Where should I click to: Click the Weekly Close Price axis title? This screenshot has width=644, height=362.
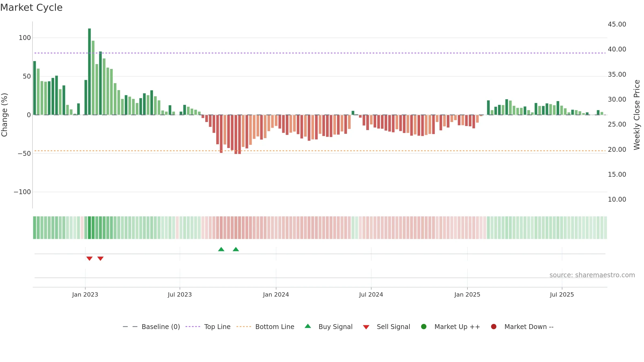pyautogui.click(x=637, y=115)
